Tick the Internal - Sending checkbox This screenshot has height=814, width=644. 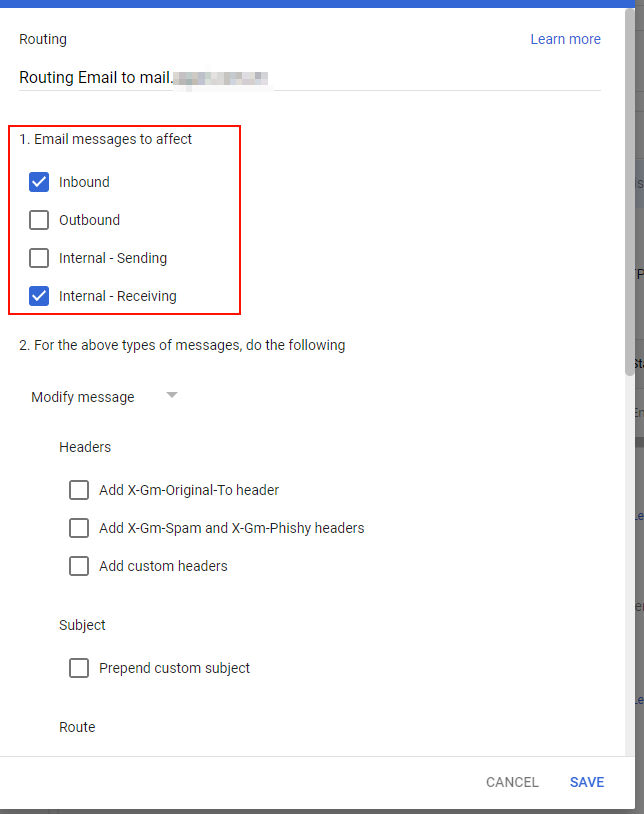tap(39, 258)
